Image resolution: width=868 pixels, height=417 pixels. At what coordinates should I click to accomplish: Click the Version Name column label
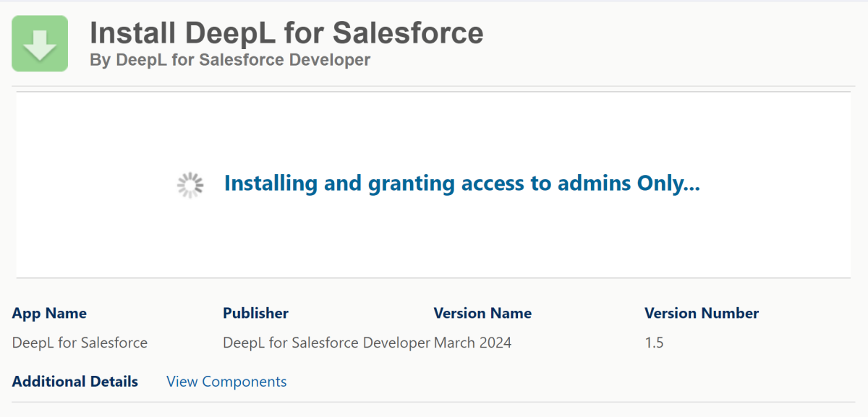click(482, 313)
